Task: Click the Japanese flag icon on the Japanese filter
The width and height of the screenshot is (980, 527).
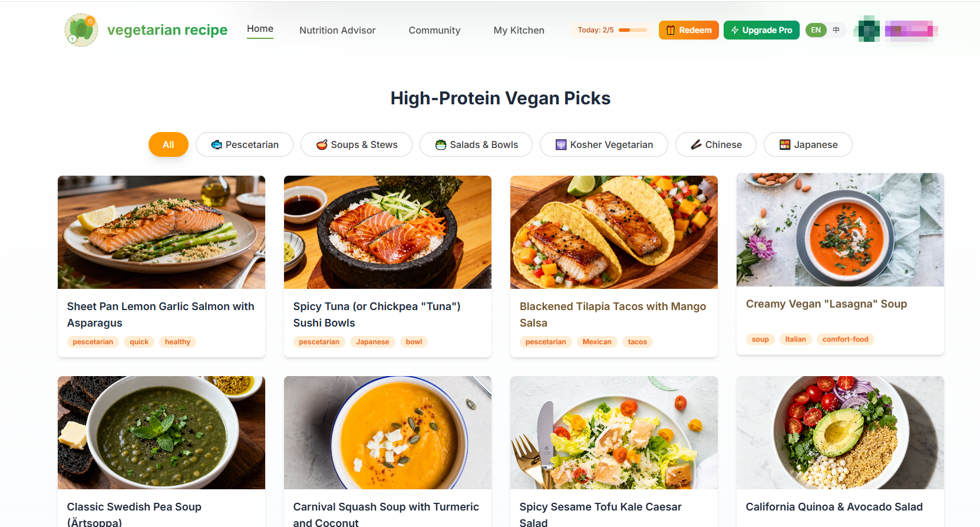Action: coord(784,144)
